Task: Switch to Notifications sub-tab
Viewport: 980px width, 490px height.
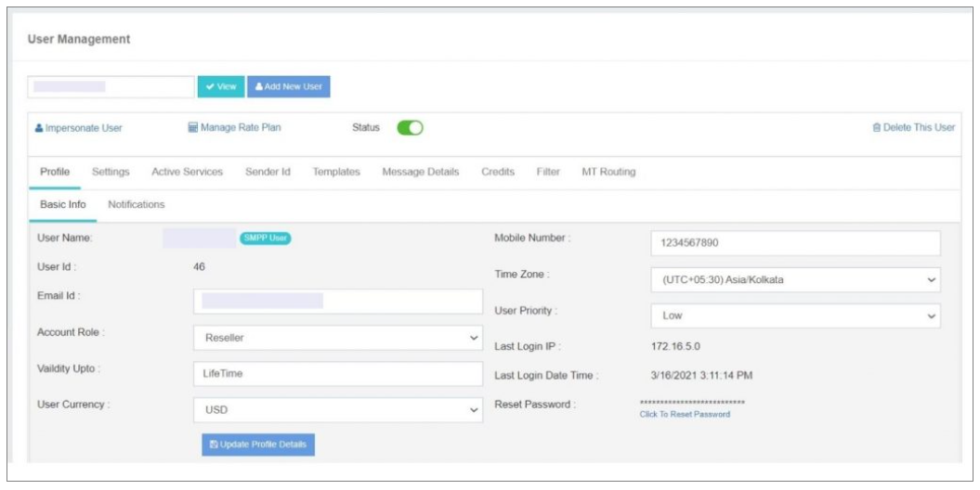Action: click(137, 204)
